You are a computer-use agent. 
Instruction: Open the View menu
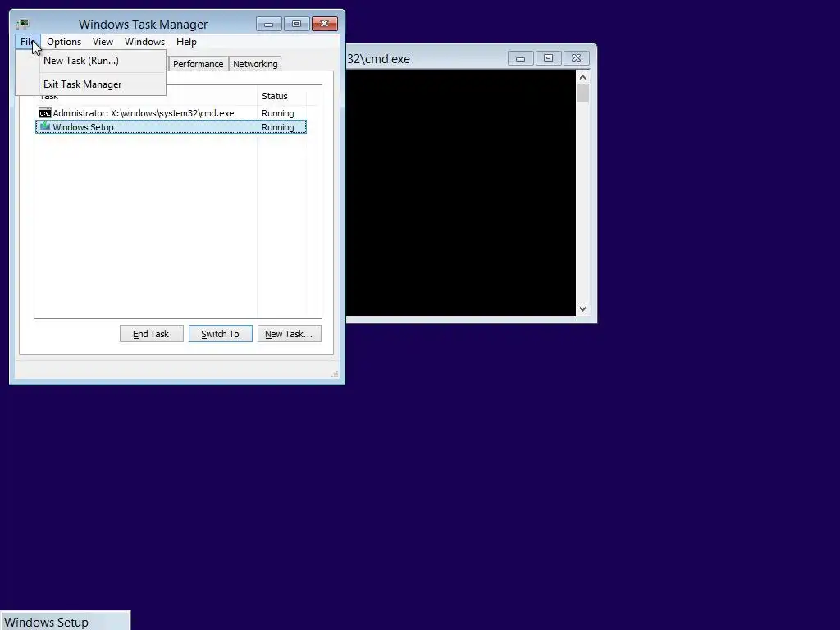pos(103,42)
